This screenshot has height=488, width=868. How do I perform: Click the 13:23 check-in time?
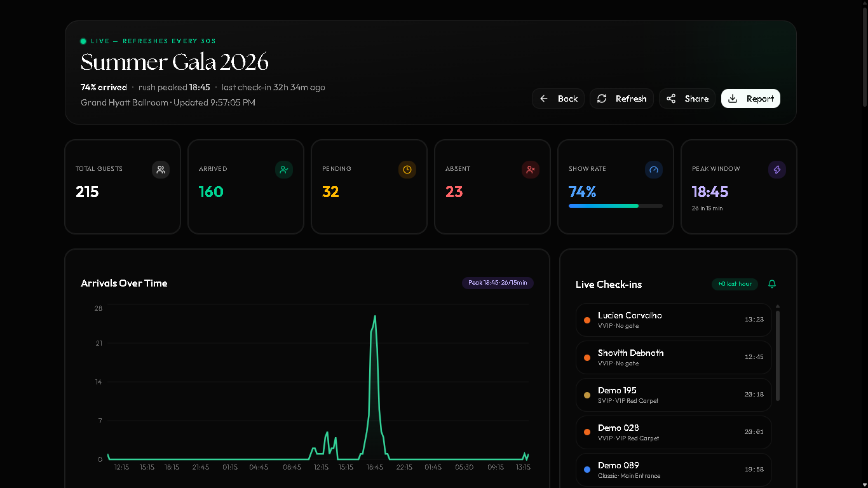pyautogui.click(x=754, y=320)
